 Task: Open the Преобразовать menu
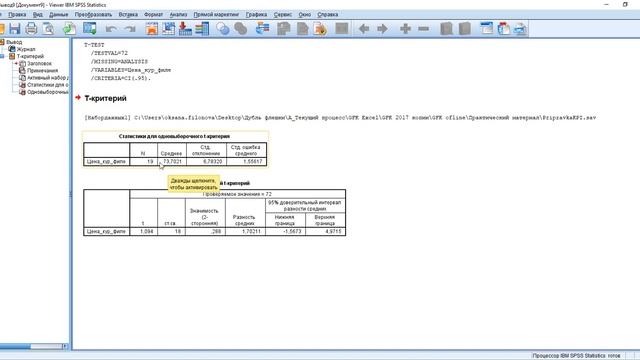click(93, 14)
